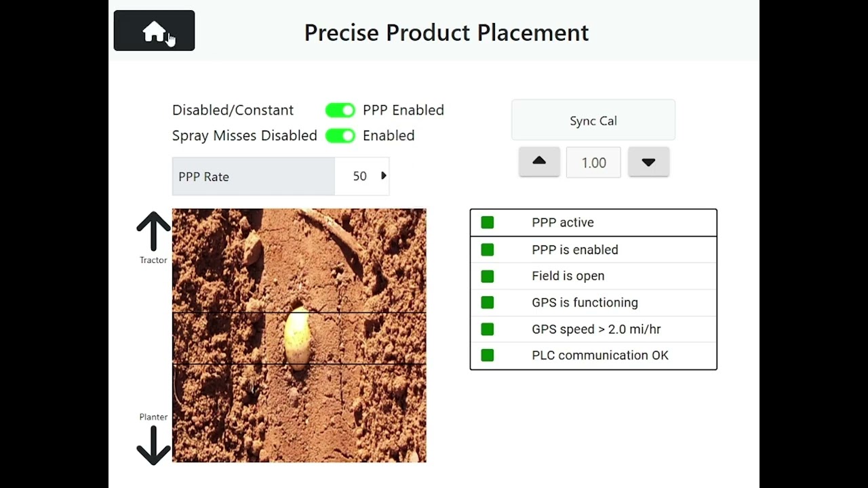Click the 'Precise Product Placement' title
This screenshot has height=488, width=868.
tap(446, 33)
